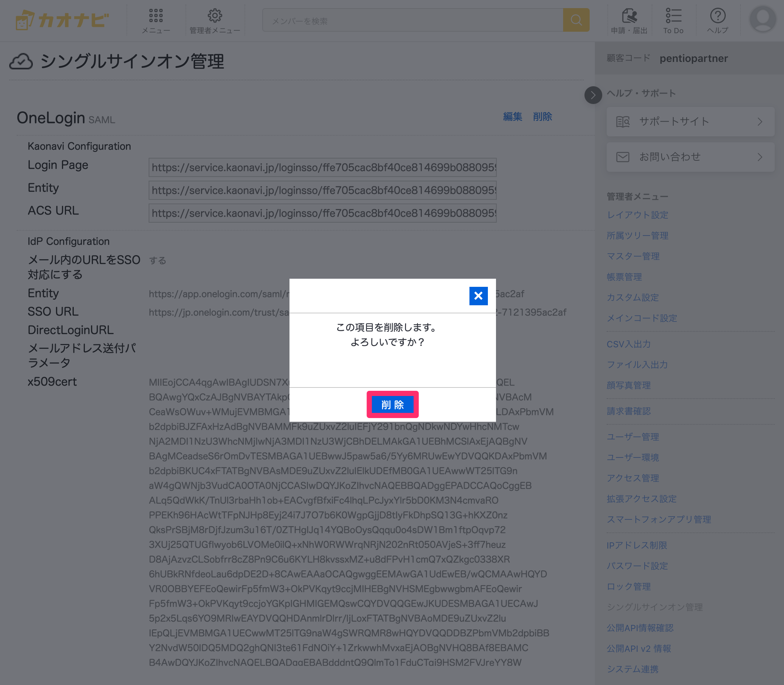784x685 pixels.
Task: Click the 'する' value for SSO mail URL
Action: 157,261
